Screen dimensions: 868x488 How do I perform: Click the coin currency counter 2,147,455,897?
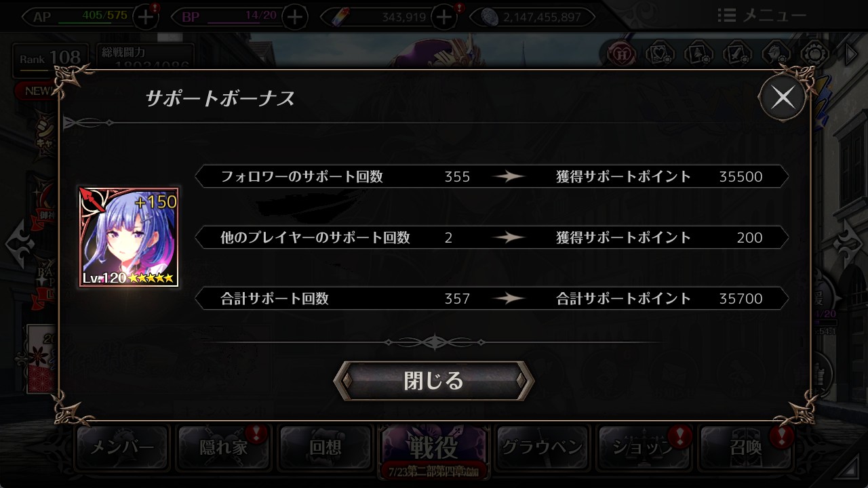(537, 17)
